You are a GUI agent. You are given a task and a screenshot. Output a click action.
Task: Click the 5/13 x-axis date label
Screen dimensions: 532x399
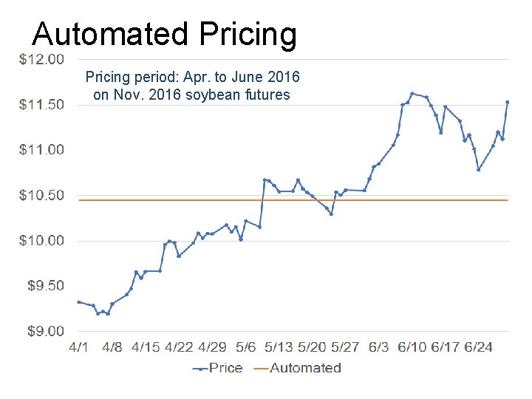pyautogui.click(x=279, y=347)
